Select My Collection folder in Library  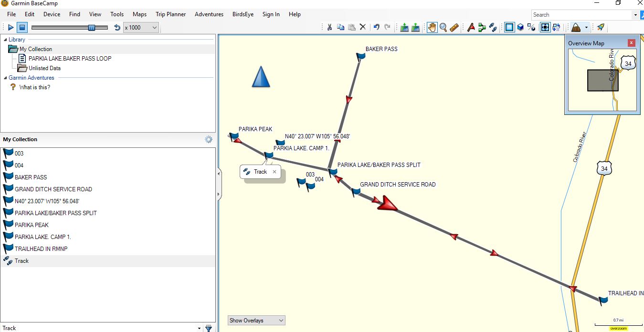(36, 49)
